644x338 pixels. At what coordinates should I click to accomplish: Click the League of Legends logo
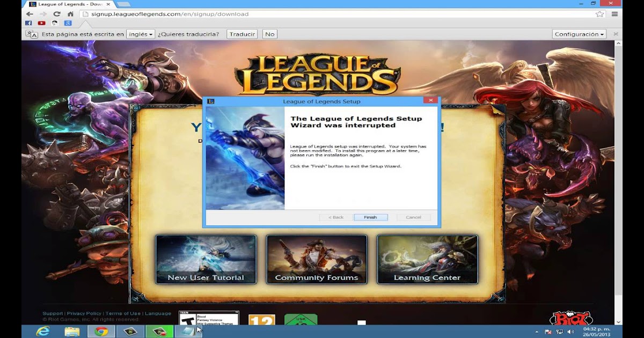317,75
